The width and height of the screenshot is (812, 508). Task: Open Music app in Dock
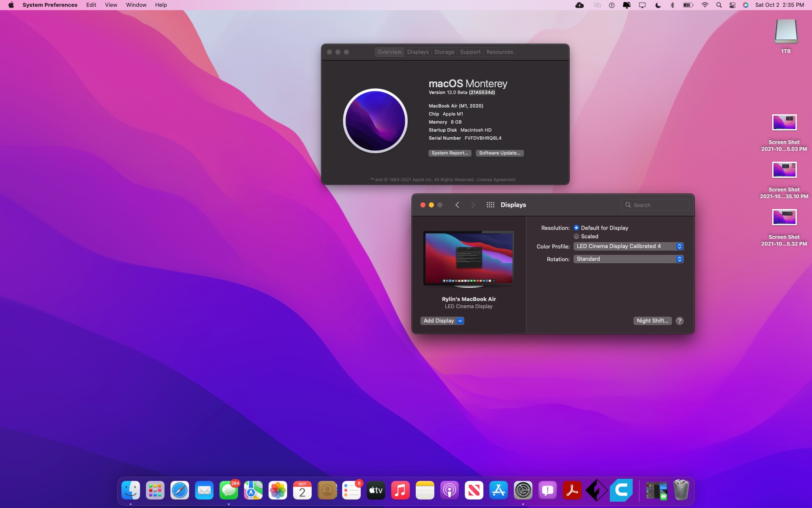pyautogui.click(x=401, y=491)
